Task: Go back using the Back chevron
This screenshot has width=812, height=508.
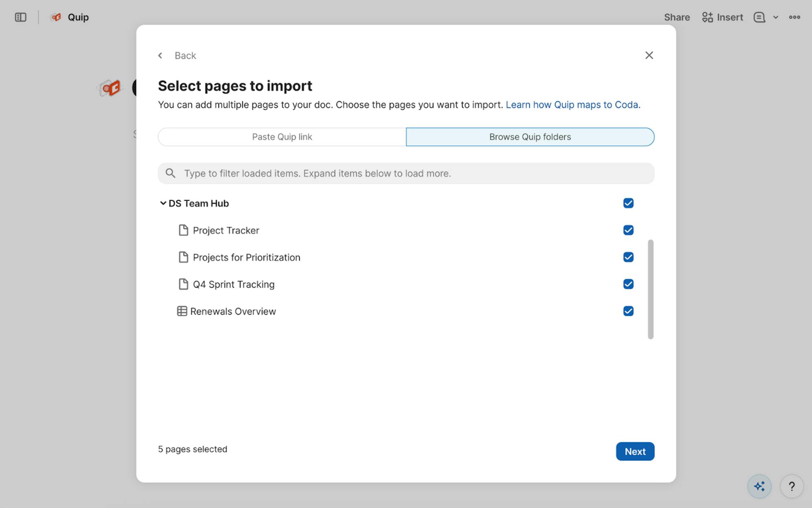Action: pos(160,56)
